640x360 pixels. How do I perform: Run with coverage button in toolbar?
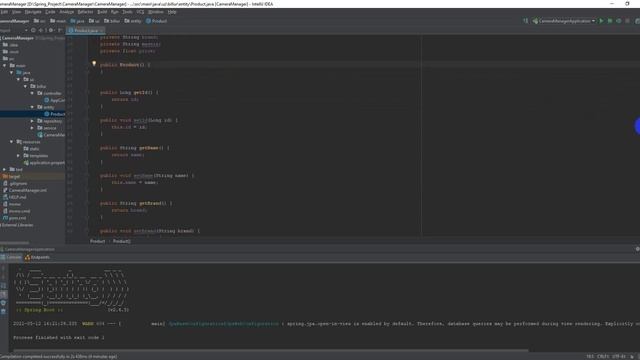coord(619,21)
